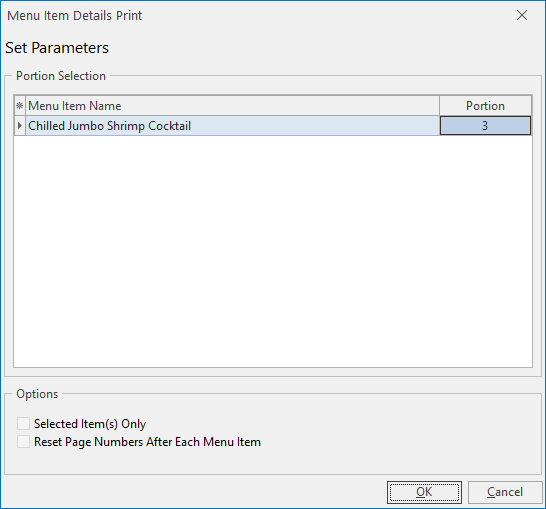Click the Options group label
This screenshot has width=546, height=509.
(37, 394)
